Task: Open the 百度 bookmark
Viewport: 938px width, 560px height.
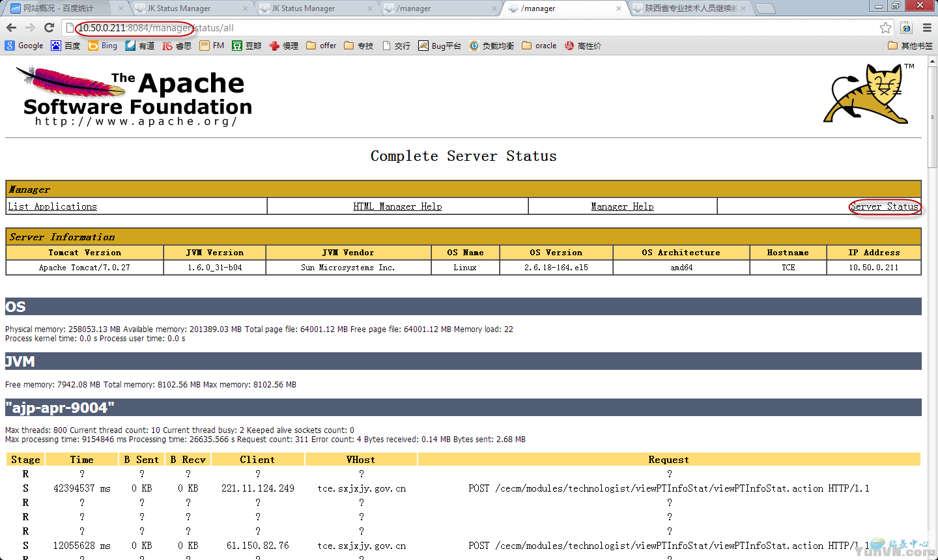Action: pos(65,46)
